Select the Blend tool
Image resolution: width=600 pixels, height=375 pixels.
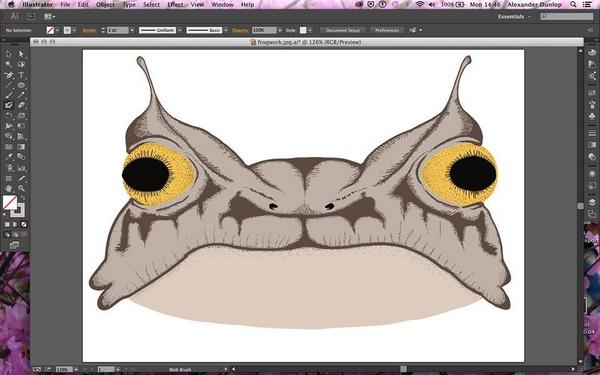click(21, 157)
